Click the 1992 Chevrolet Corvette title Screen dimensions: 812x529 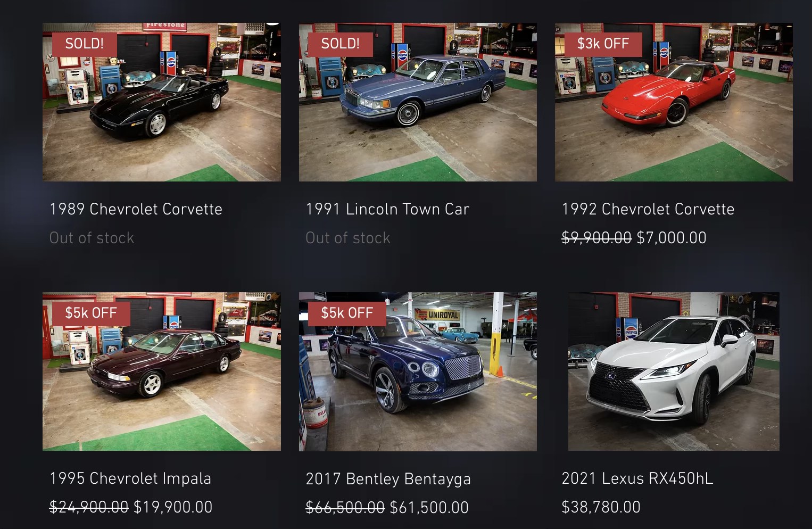[648, 209]
